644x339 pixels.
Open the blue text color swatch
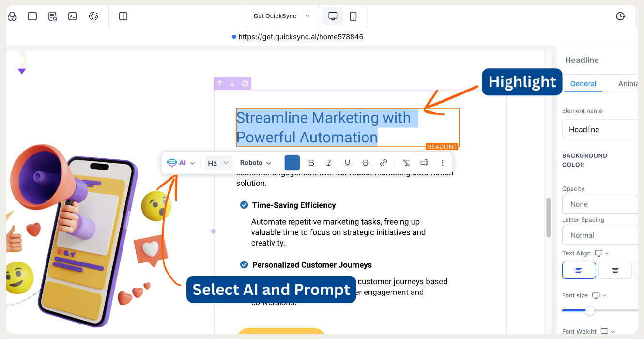292,163
